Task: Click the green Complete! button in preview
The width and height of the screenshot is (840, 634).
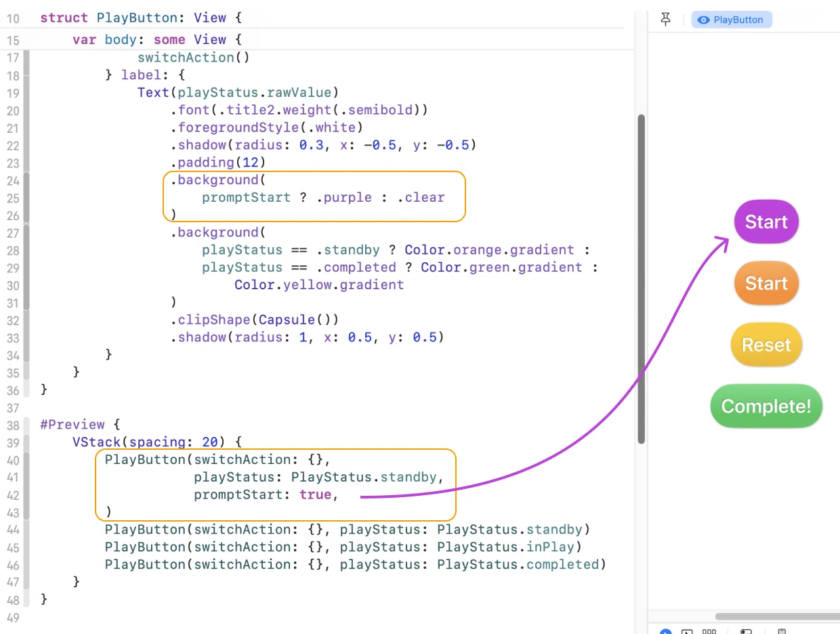Action: [x=766, y=406]
